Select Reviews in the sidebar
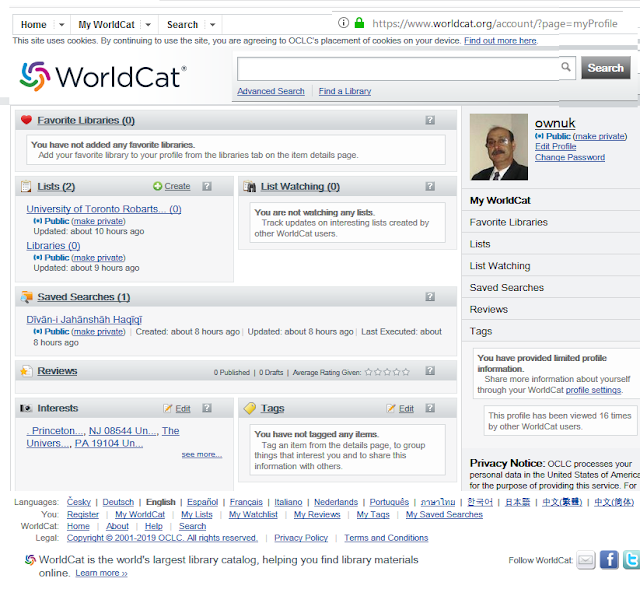The image size is (640, 589). click(x=489, y=309)
